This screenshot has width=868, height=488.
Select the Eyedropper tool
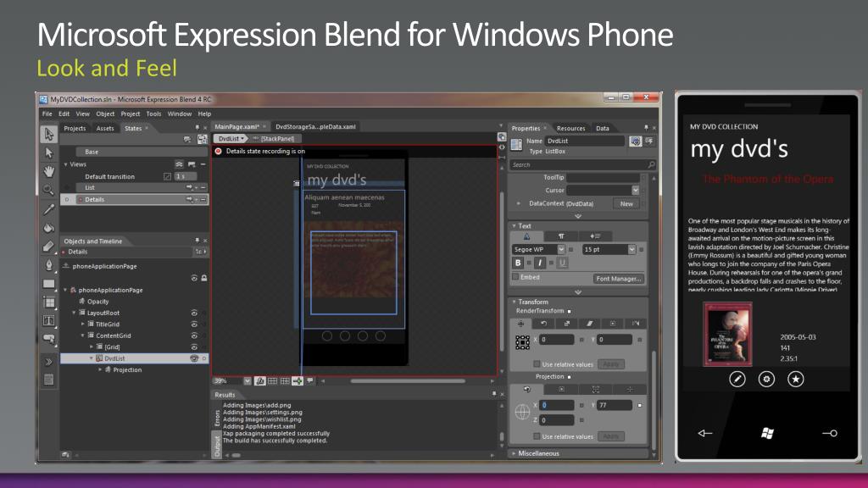[x=48, y=209]
